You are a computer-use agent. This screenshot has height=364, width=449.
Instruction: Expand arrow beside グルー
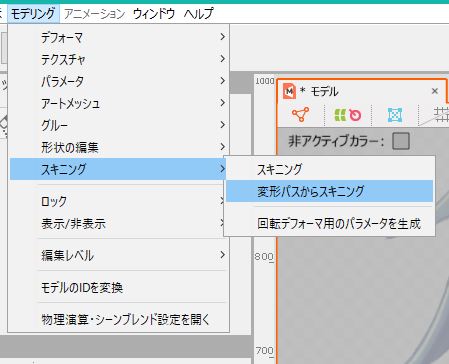click(x=223, y=125)
